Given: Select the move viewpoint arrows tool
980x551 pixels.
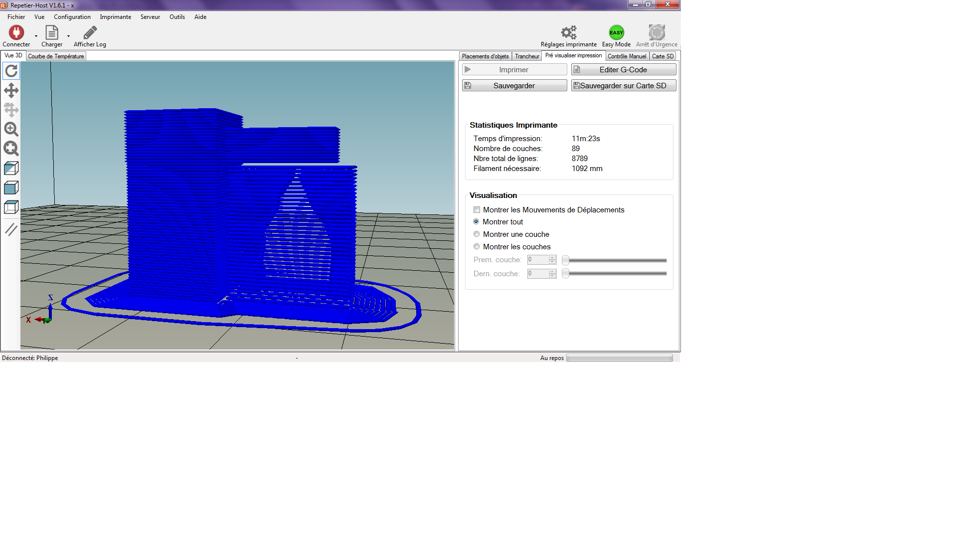Looking at the screenshot, I should click(x=11, y=91).
